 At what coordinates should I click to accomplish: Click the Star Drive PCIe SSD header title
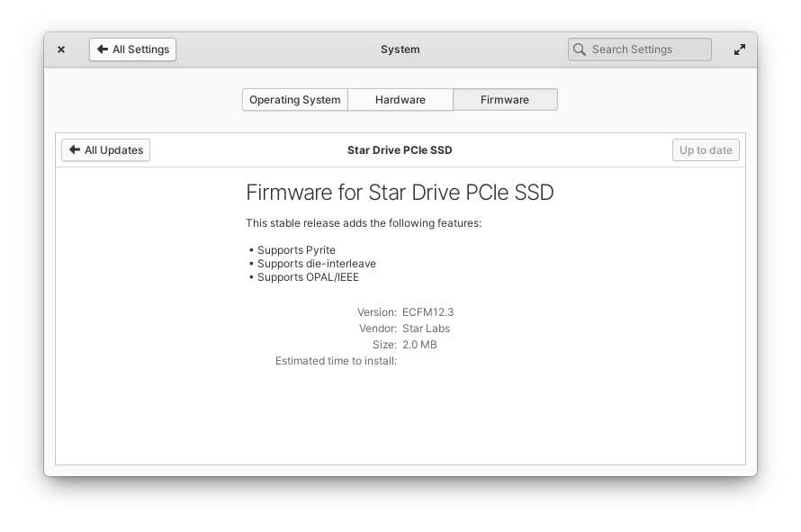pos(400,150)
